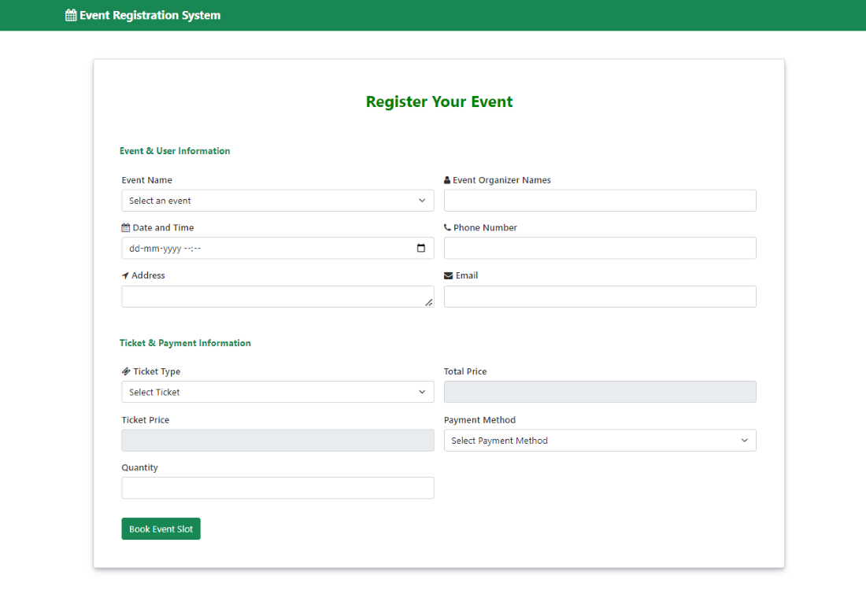Click the Total Price label

point(465,371)
